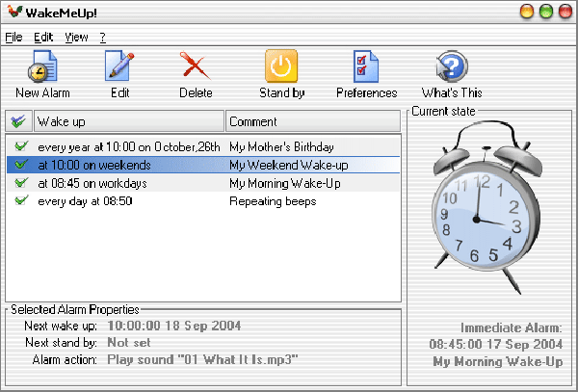
Task: Open the File menu
Action: coord(13,38)
